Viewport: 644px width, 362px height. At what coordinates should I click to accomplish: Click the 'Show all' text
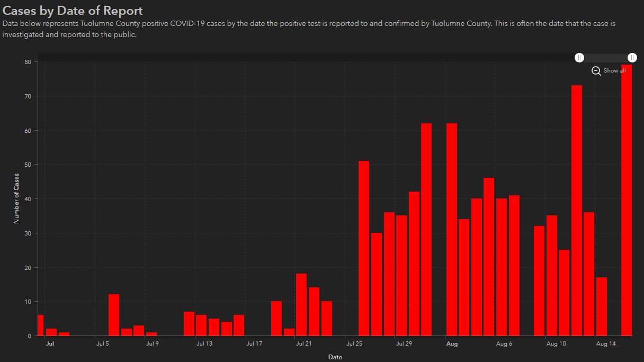point(614,71)
